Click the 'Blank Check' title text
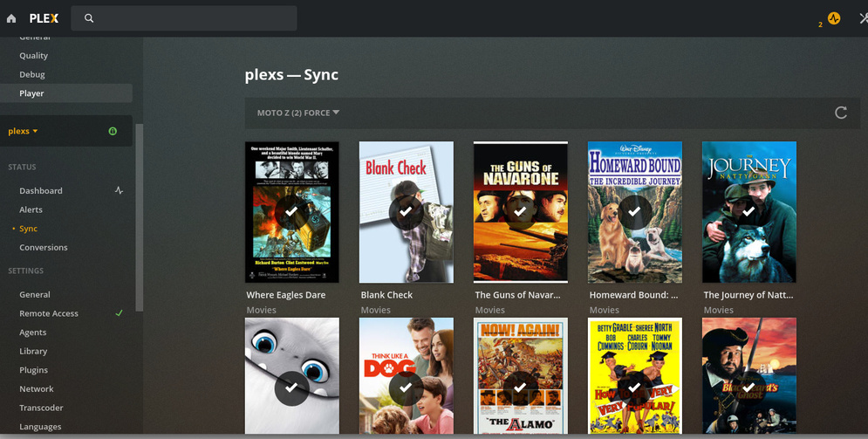Image resolution: width=868 pixels, height=439 pixels. (x=386, y=295)
